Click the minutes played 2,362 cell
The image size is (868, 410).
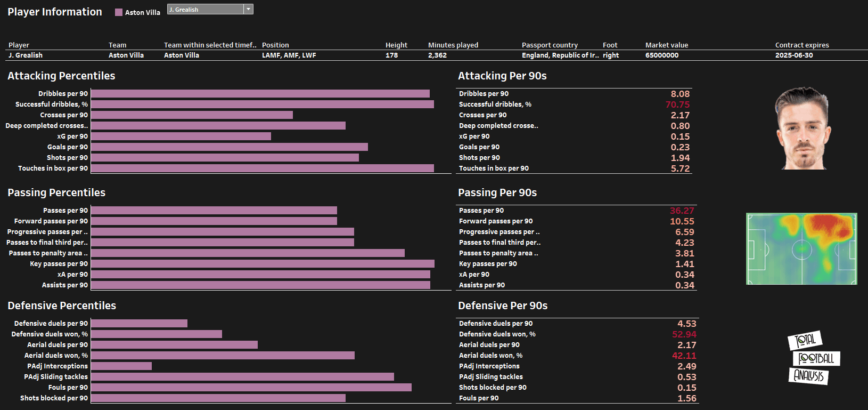point(437,55)
